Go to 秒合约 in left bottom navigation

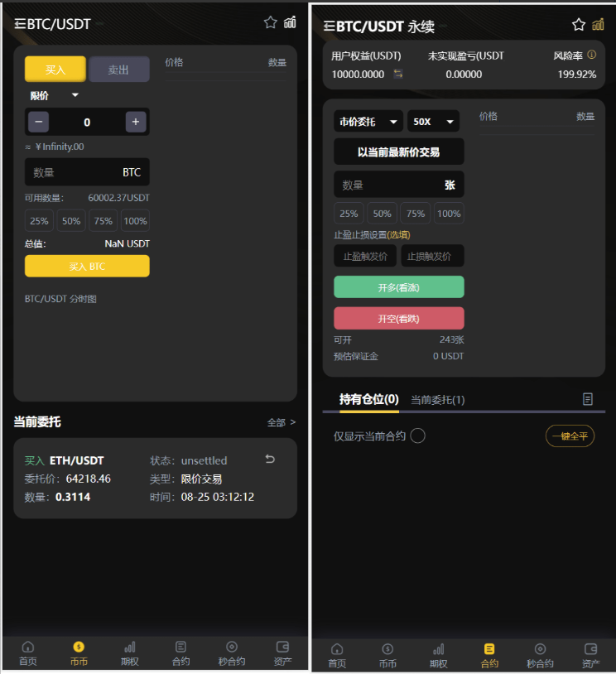coord(232,653)
